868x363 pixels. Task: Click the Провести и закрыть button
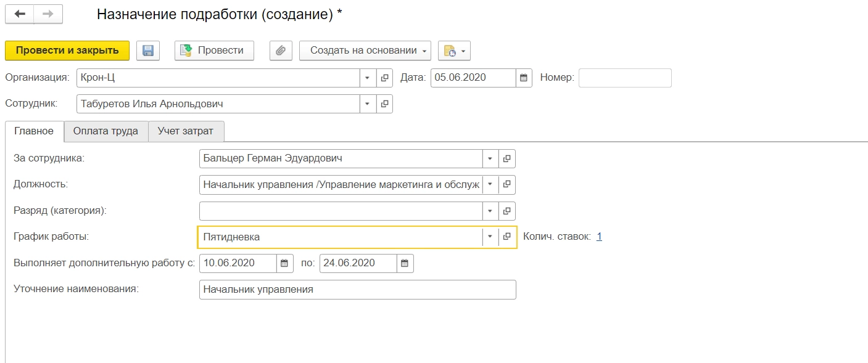[67, 51]
